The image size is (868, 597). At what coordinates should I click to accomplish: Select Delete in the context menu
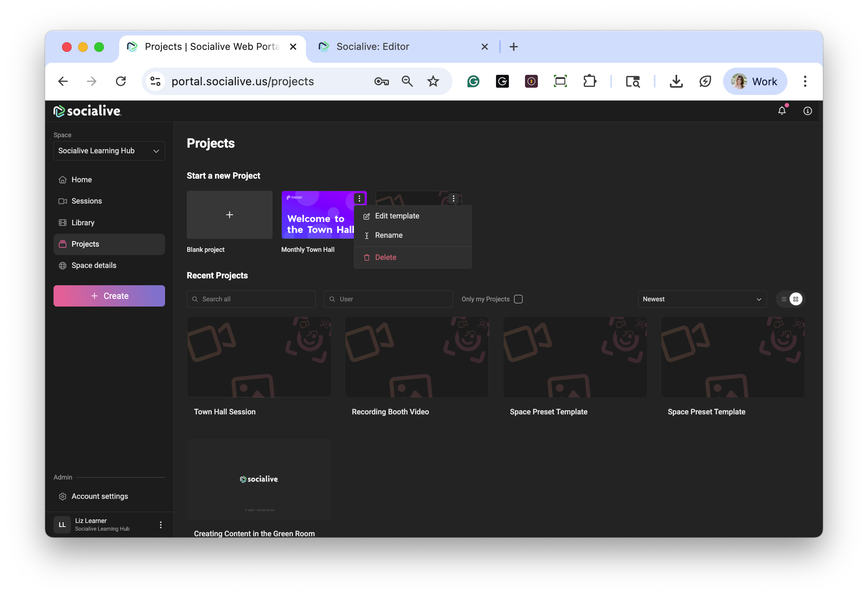tap(385, 257)
